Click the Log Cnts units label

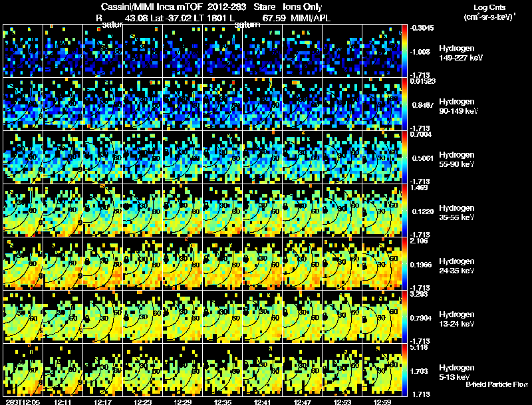[x=489, y=12]
